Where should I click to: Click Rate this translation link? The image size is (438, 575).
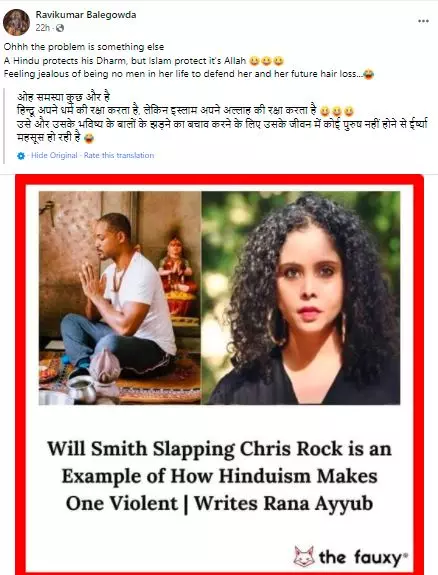point(119,155)
